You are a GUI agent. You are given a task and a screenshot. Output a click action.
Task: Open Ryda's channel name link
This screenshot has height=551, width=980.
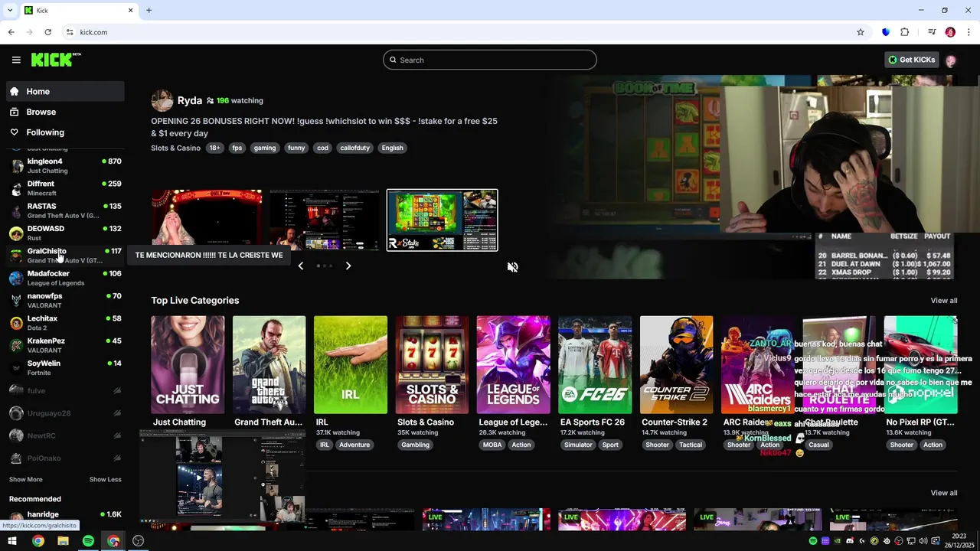[190, 100]
